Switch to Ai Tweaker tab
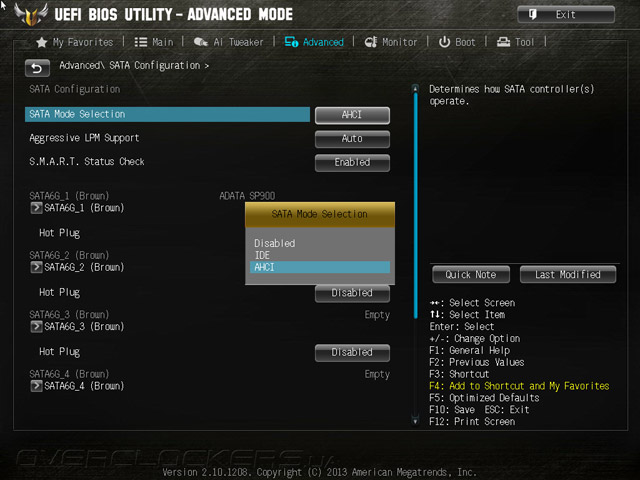 pyautogui.click(x=229, y=42)
